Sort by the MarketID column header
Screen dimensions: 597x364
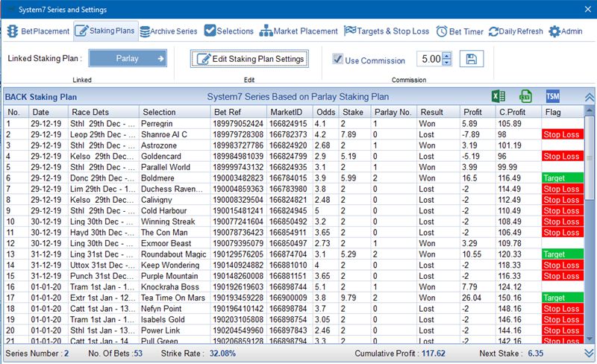[x=290, y=112]
